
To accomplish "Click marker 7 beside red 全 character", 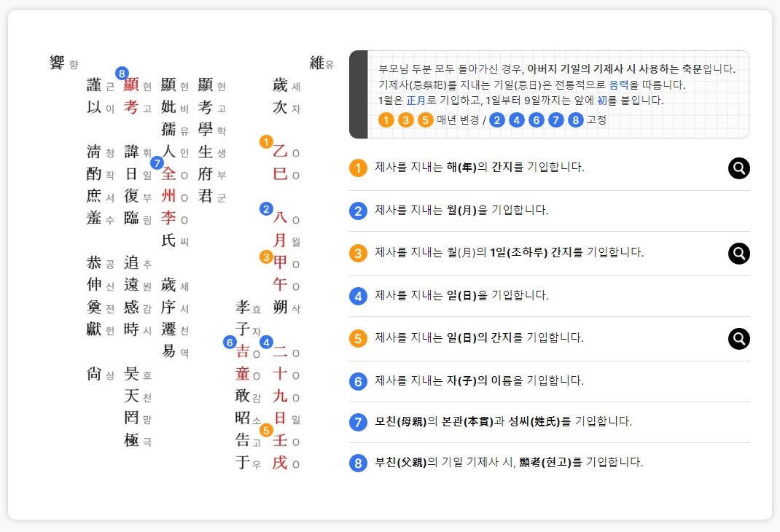I will pyautogui.click(x=157, y=163).
